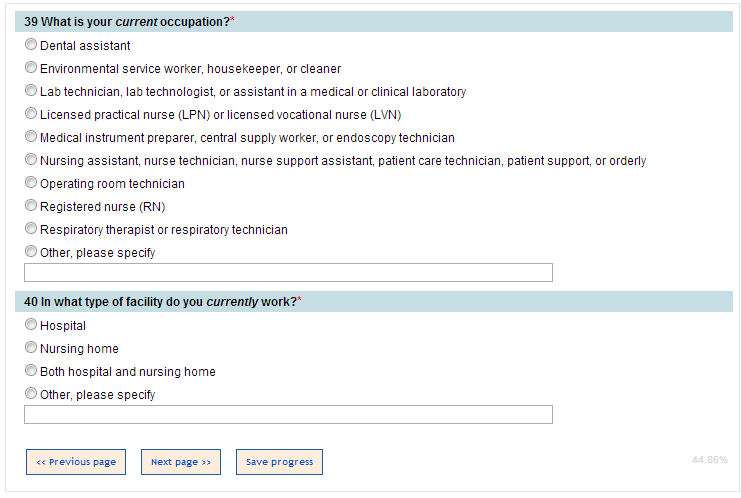This screenshot has height=498, width=741.
Task: Choose Registered nurse (RN) radio button
Action: tap(31, 206)
